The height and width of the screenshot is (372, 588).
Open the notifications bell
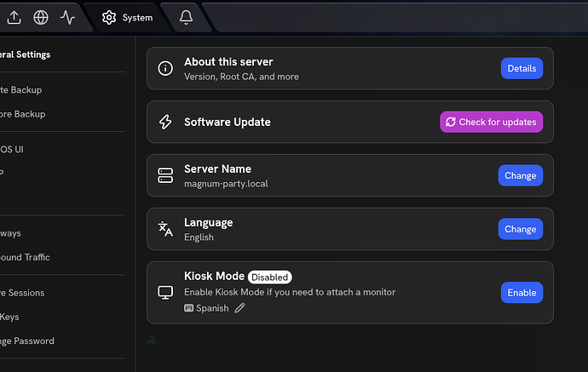tap(186, 17)
